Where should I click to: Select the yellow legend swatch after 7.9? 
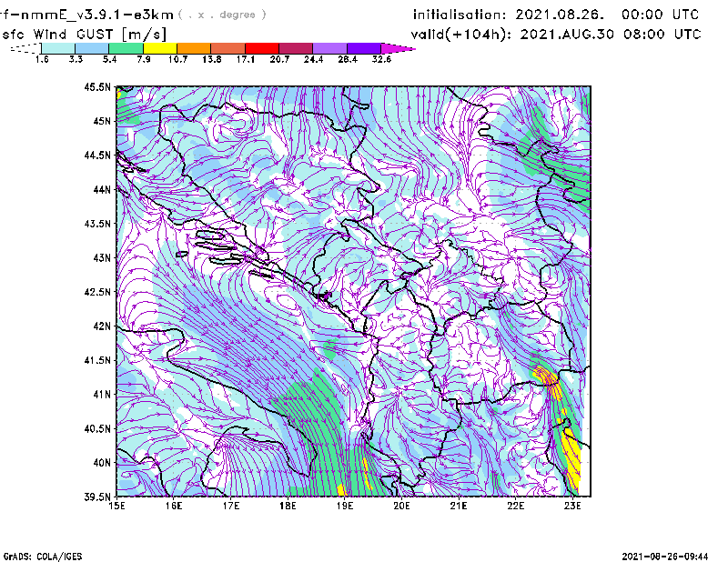(x=160, y=48)
